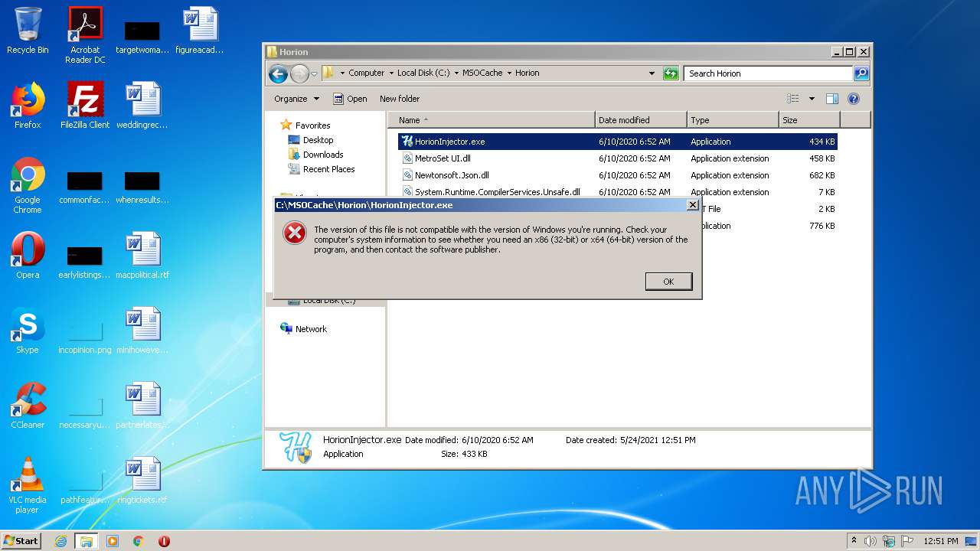This screenshot has height=551, width=980.
Task: Click the taskbar clock 12:51 PM
Action: (940, 541)
